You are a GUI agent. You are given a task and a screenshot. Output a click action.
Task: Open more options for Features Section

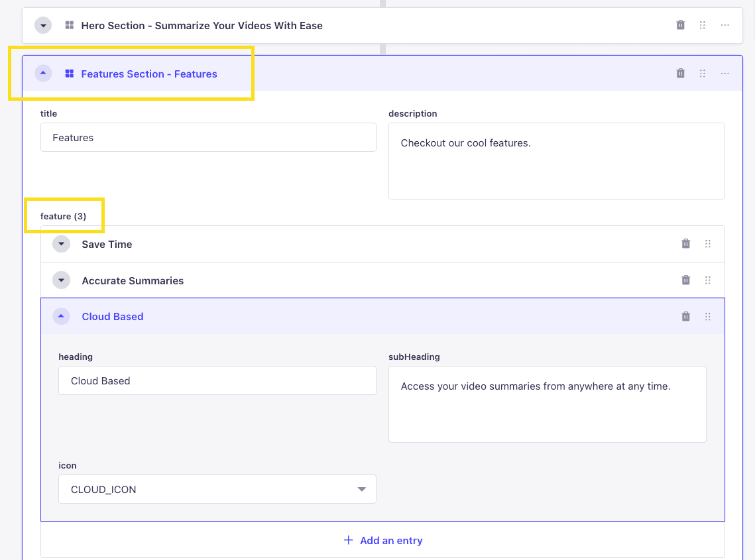[725, 73]
